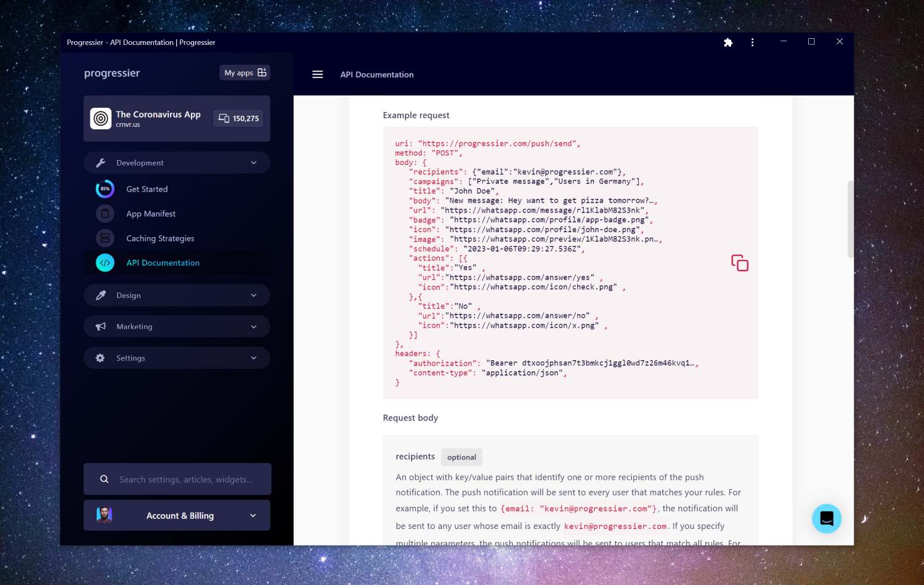Click the Design pen icon
924x585 pixels.
tap(101, 296)
